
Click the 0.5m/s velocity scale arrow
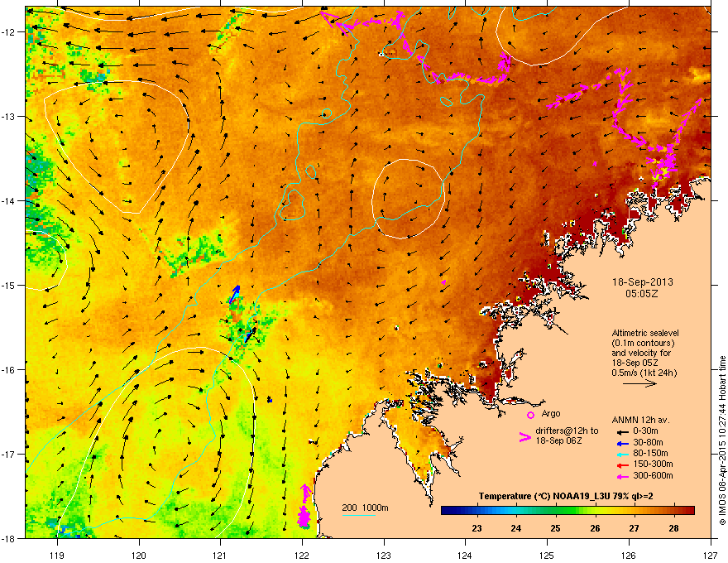(639, 383)
